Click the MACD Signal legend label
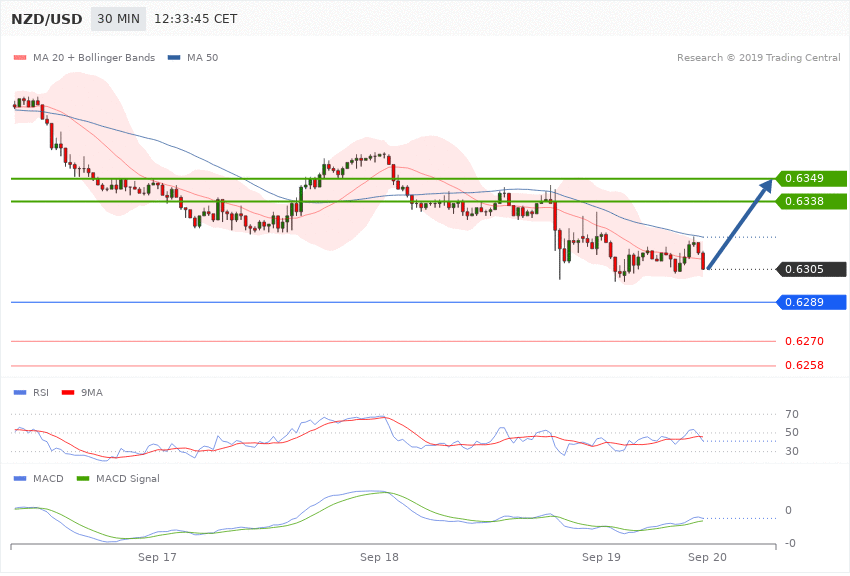 (128, 478)
